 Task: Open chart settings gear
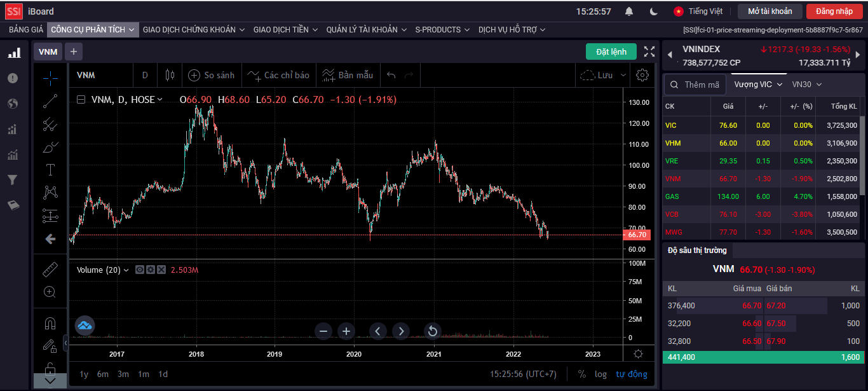[642, 75]
